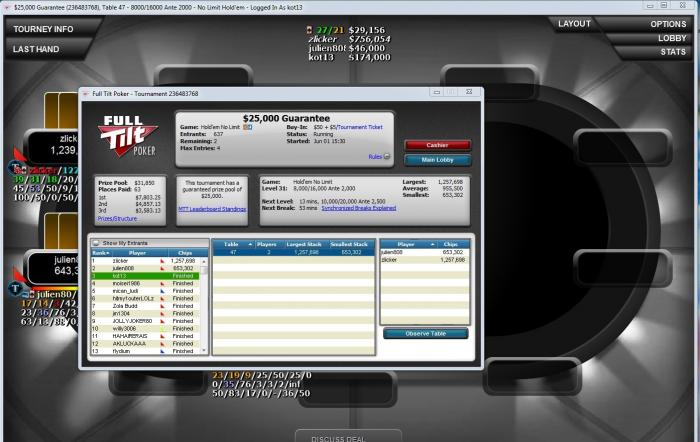Click the flag icon beside JOLLYJOKER80
Screen dimensions: 700x442
pos(162,321)
